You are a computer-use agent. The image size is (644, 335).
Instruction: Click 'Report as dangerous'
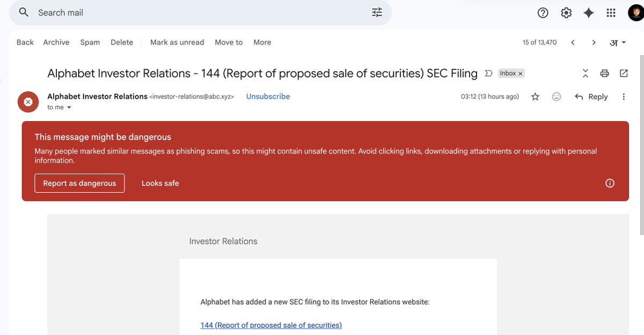point(79,183)
